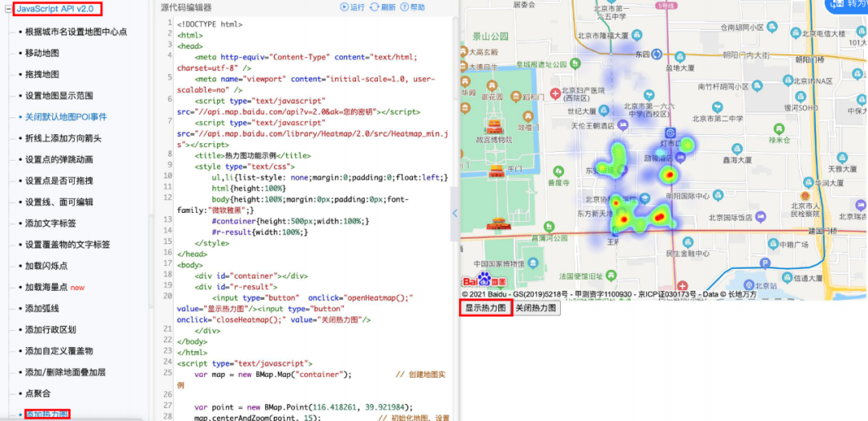Viewport: 868px width, 421px height.
Task: Select 根据城市名设置地图中心点 in the tree
Action: [x=76, y=32]
